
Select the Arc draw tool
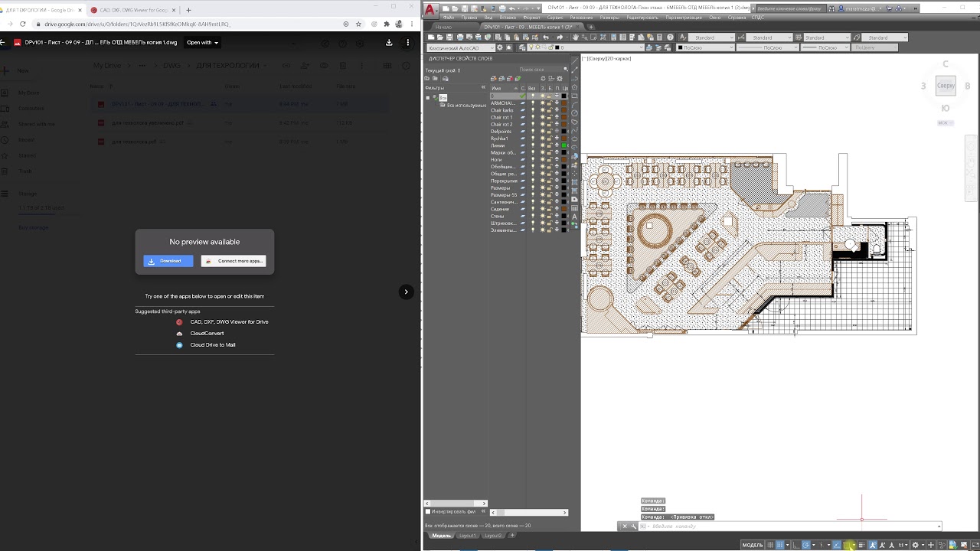coord(575,105)
